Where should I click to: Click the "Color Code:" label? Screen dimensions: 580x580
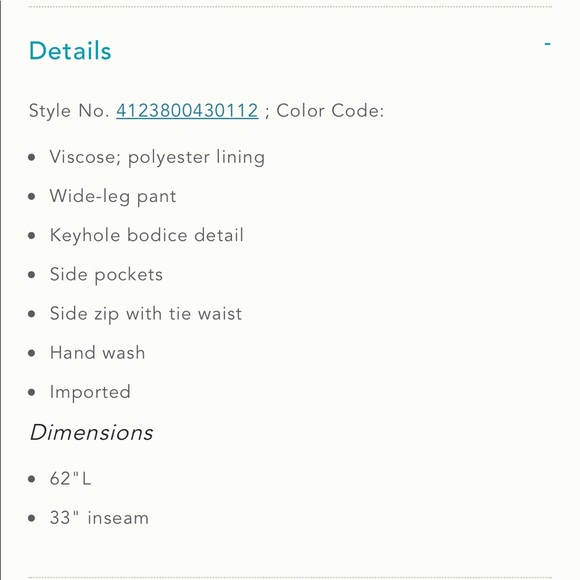pos(330,110)
